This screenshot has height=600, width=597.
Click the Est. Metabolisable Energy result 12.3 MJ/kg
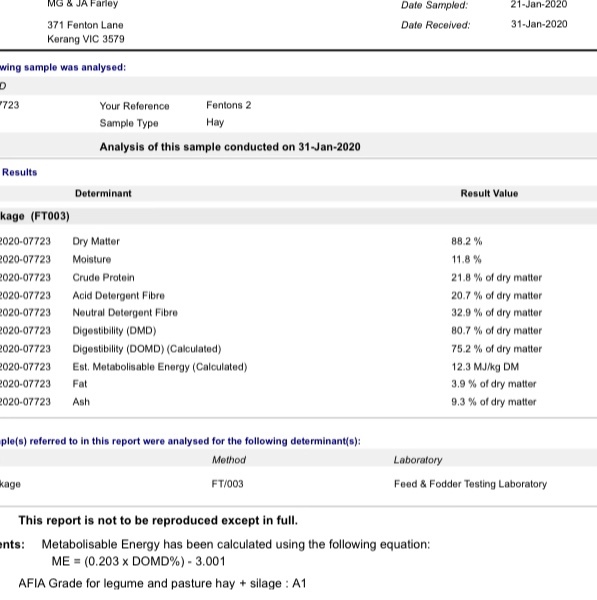(x=485, y=367)
